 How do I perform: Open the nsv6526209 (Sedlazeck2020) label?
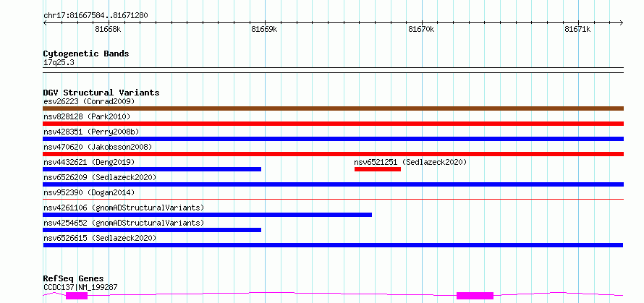100,177
